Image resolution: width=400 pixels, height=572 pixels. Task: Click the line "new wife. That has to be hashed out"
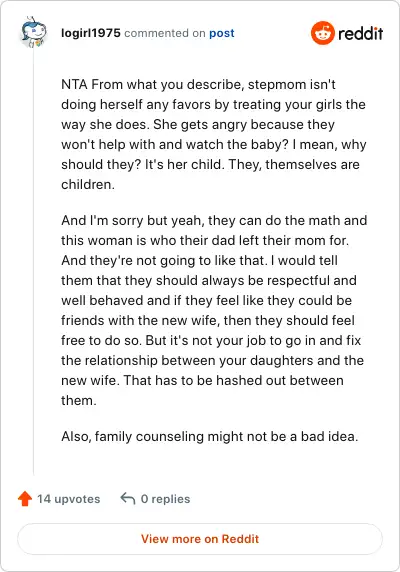pyautogui.click(x=202, y=380)
